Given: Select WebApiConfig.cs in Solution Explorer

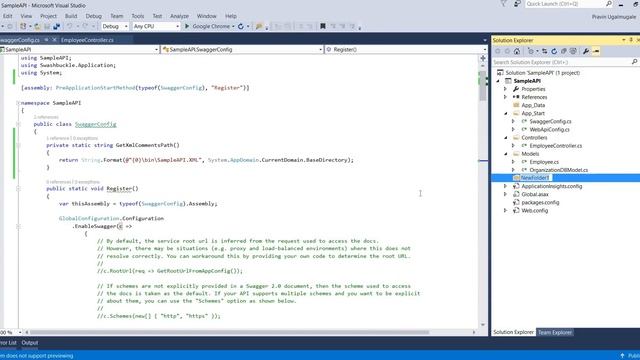Looking at the screenshot, I should point(549,129).
